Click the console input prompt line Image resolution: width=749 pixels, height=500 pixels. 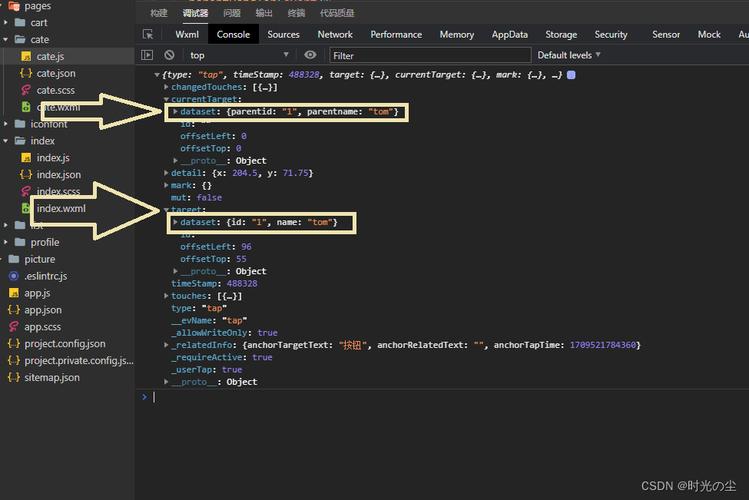coord(442,397)
